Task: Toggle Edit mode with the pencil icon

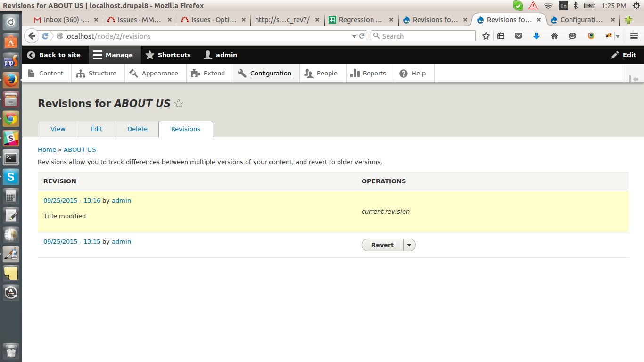Action: 614,55
